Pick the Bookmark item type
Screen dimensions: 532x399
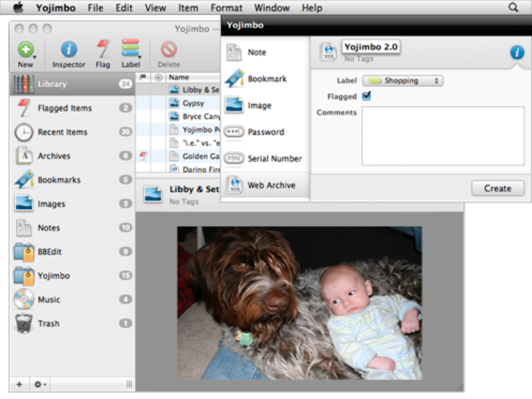[x=266, y=78]
